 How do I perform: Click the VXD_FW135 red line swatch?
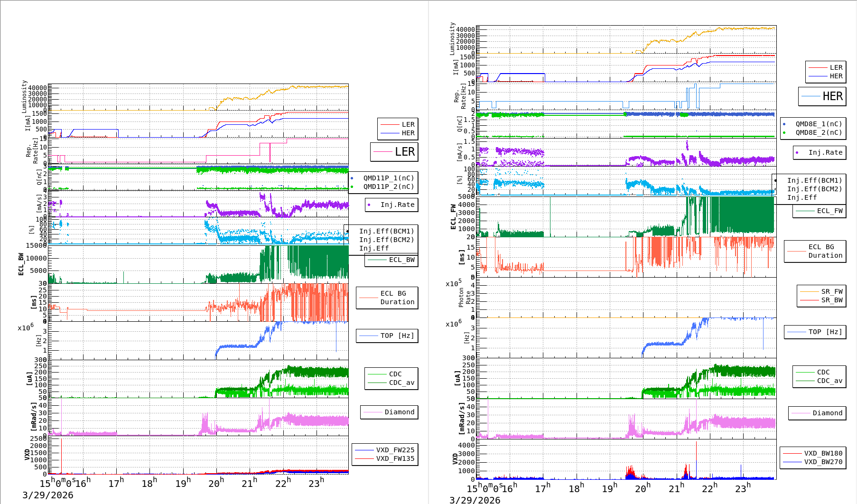(364, 458)
